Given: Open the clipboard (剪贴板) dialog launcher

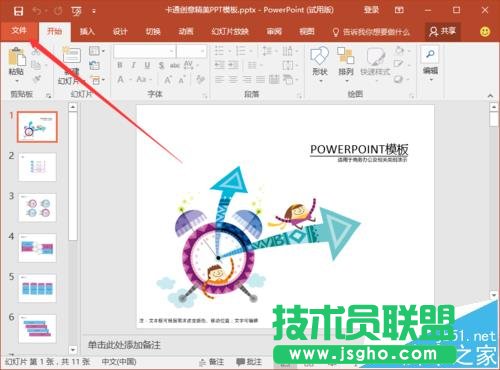Looking at the screenshot, I should pos(49,96).
